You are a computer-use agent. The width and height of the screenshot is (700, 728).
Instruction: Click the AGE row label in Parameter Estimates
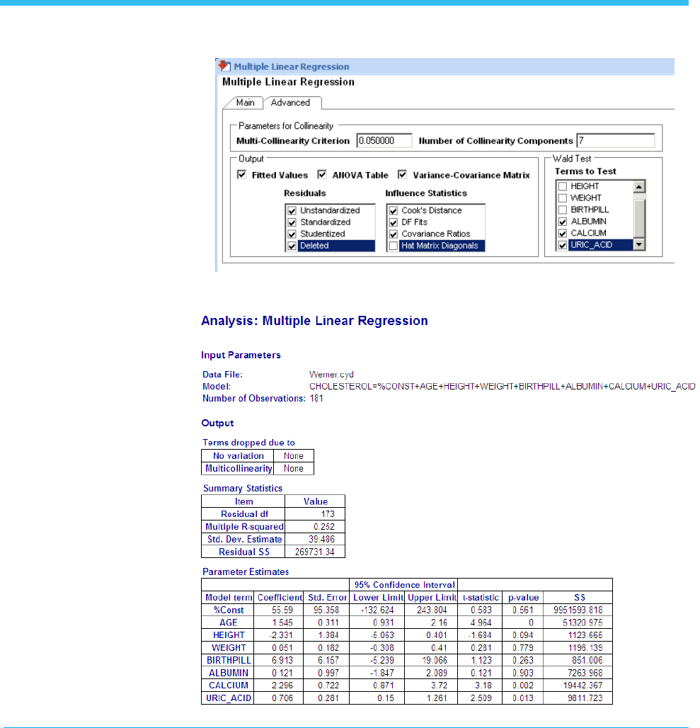[228, 622]
